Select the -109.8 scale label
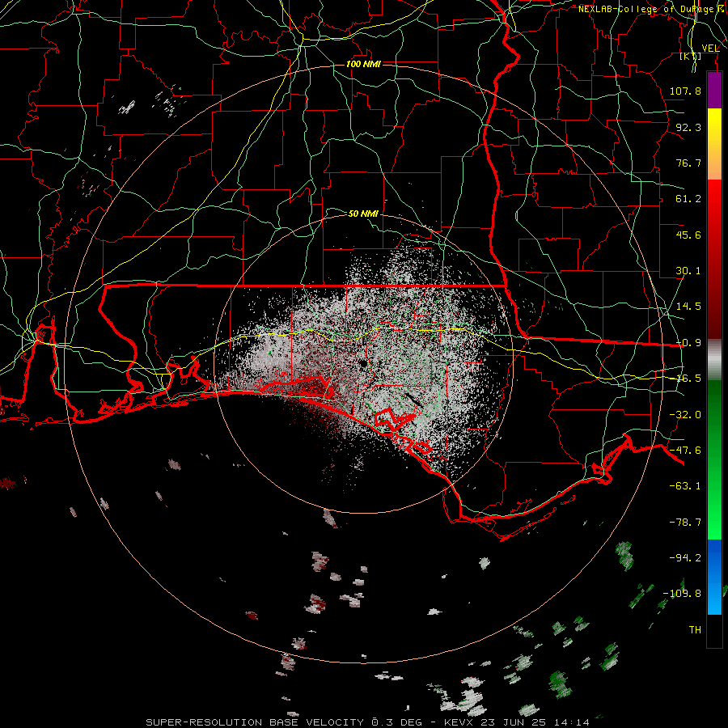Viewport: 728px width, 728px height. point(683,594)
